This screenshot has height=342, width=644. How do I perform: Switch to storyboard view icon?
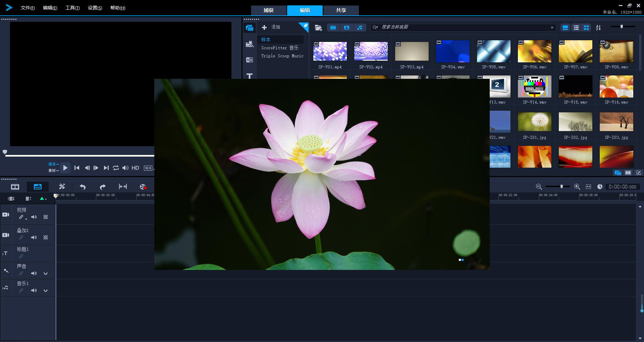coord(15,187)
